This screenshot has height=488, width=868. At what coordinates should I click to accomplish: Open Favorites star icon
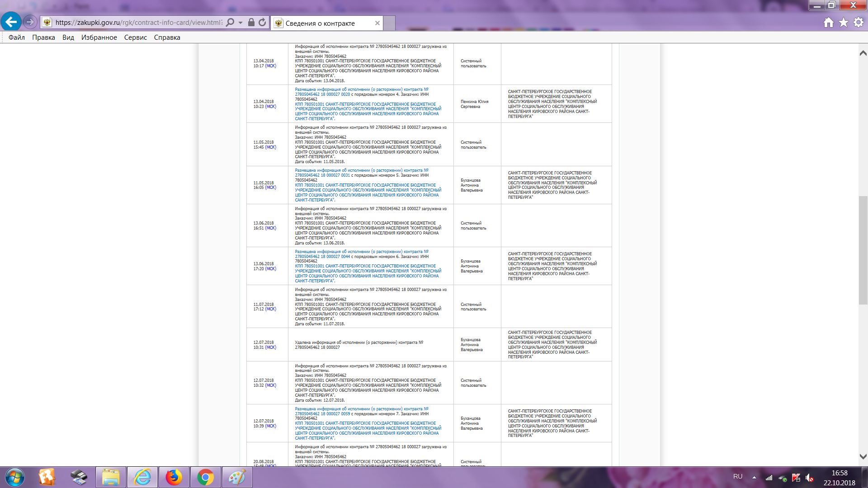(x=844, y=23)
